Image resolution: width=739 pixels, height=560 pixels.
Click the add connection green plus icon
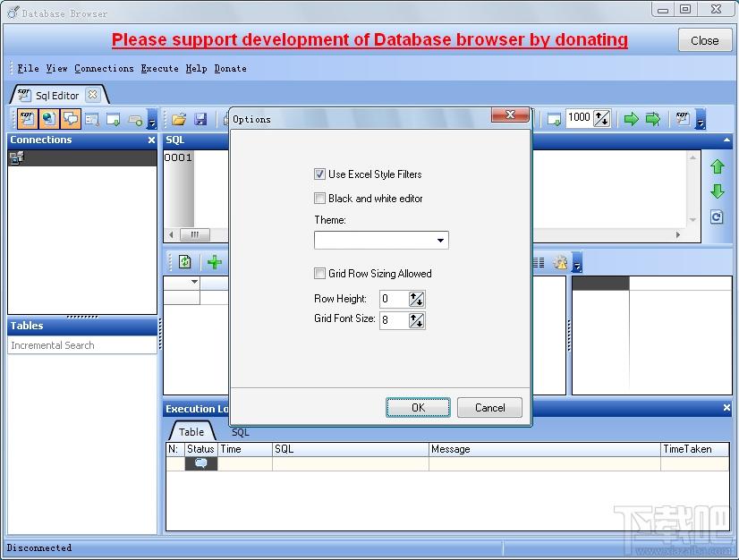[135, 120]
